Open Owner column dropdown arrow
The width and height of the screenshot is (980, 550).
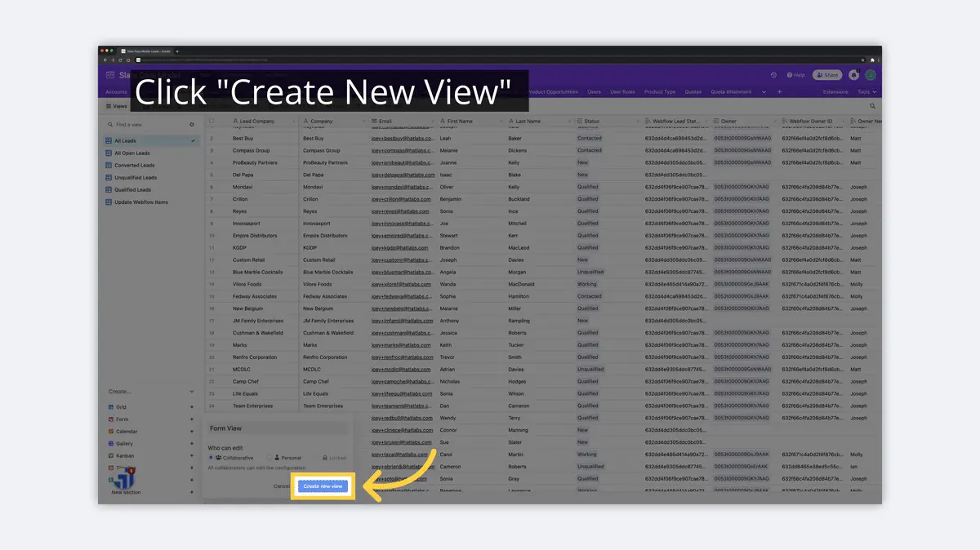pos(775,122)
